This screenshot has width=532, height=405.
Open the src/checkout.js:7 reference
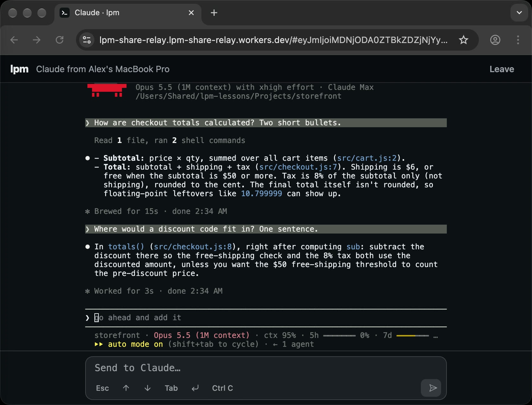click(298, 167)
